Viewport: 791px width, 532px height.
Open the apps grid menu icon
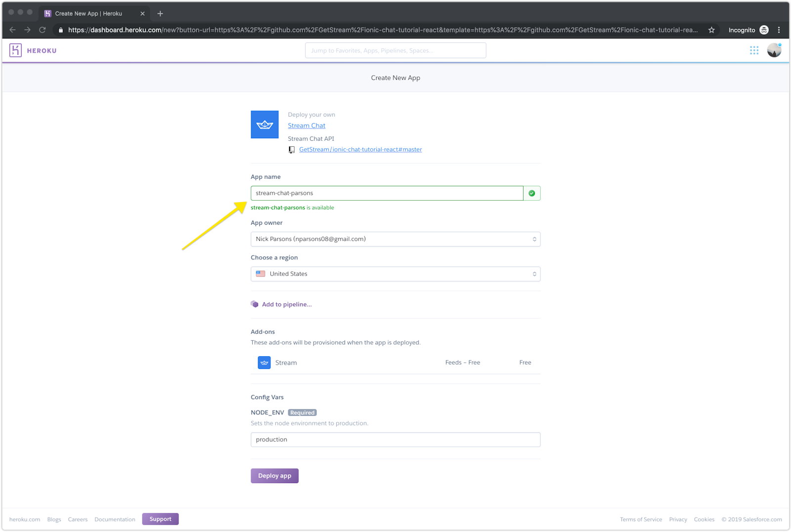(754, 50)
